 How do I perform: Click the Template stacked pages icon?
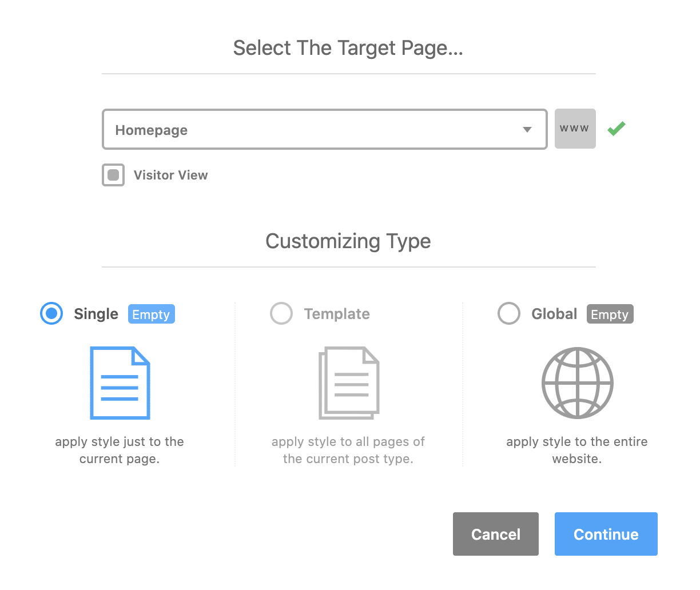pyautogui.click(x=348, y=382)
